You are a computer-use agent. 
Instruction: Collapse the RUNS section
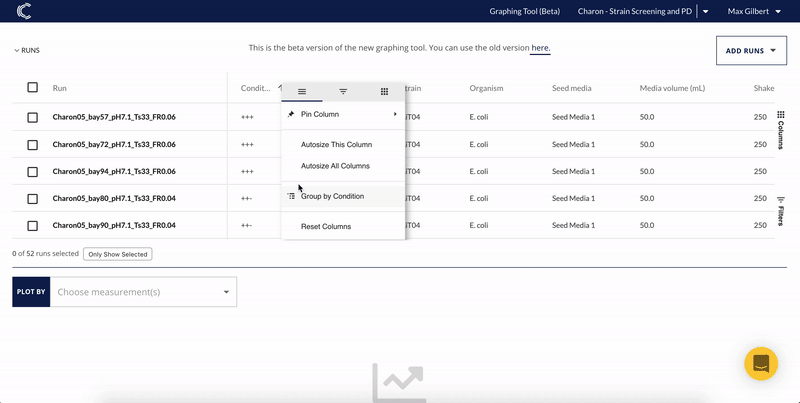pos(27,49)
